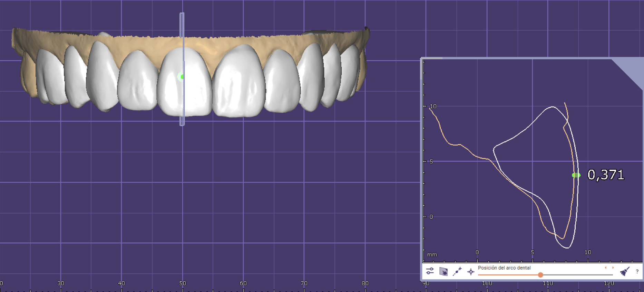The width and height of the screenshot is (644, 292).
Task: Click the Posición del arco dental label
Action: pyautogui.click(x=504, y=268)
